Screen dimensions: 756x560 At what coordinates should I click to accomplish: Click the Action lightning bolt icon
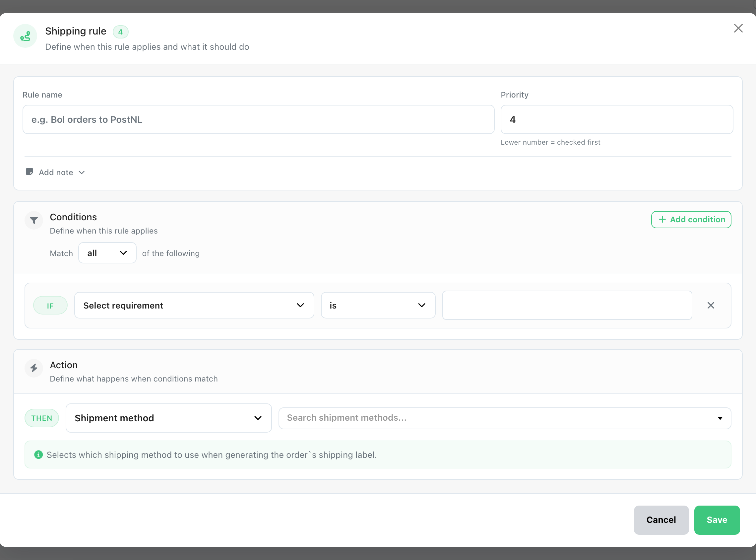click(x=34, y=368)
